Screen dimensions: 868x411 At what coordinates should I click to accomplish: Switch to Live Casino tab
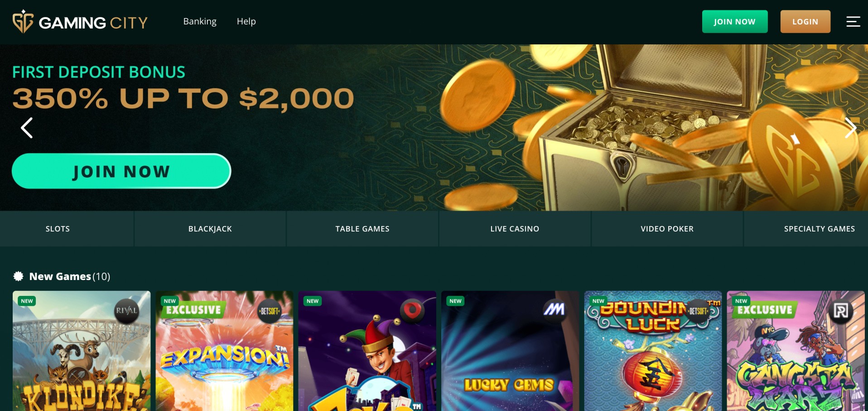pos(515,229)
